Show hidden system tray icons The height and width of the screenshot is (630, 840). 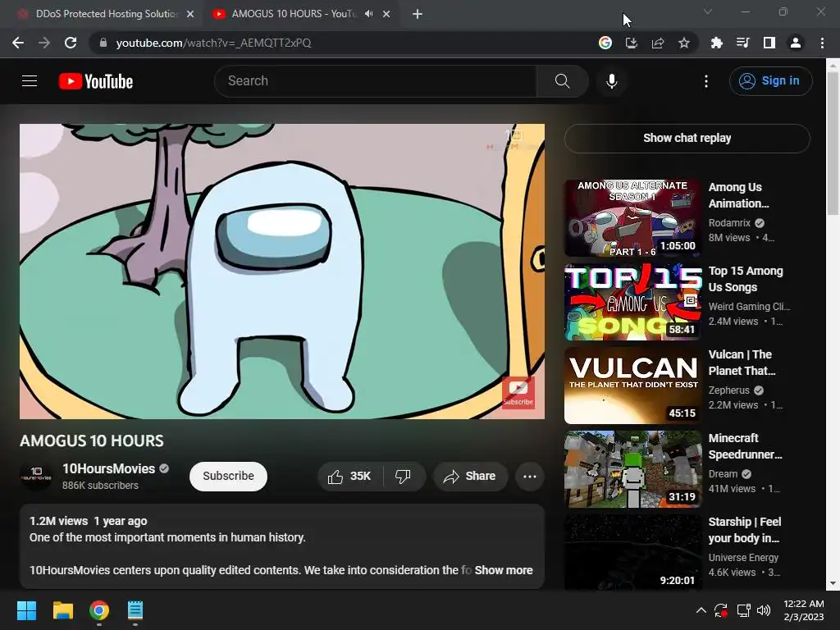[x=701, y=610]
